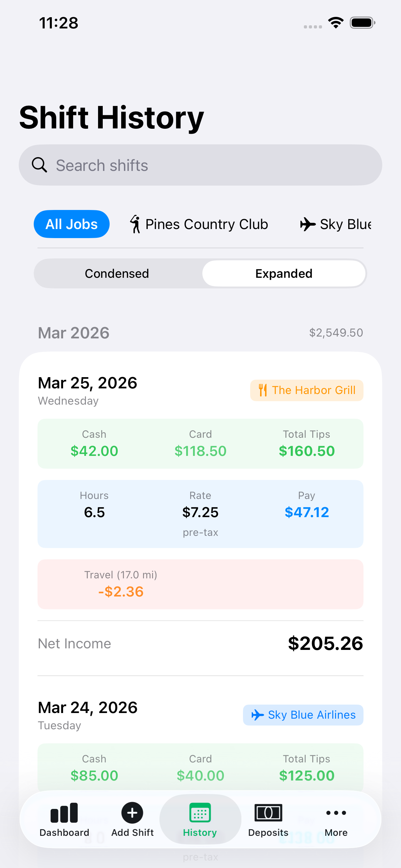401x868 pixels.
Task: Click the airplane icon in the job filter
Action: pos(307,224)
